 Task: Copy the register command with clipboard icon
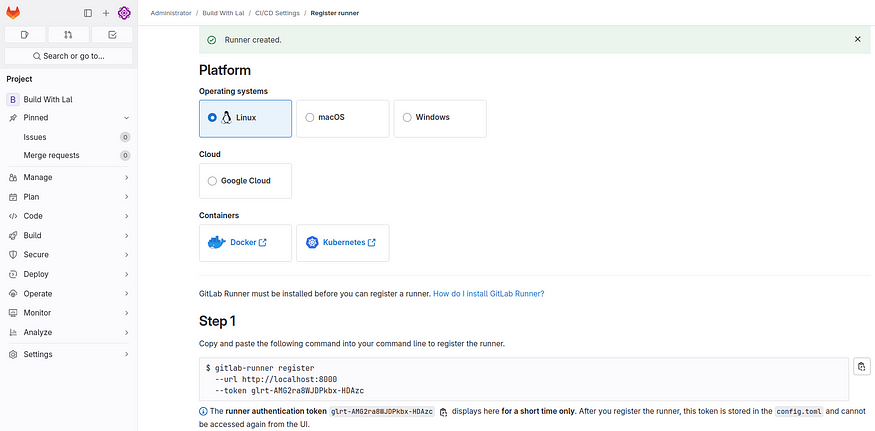pyautogui.click(x=862, y=366)
